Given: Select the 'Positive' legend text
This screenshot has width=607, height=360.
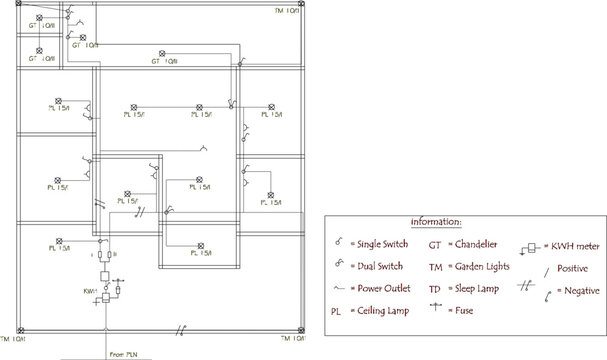Looking at the screenshot, I should pyautogui.click(x=573, y=268).
